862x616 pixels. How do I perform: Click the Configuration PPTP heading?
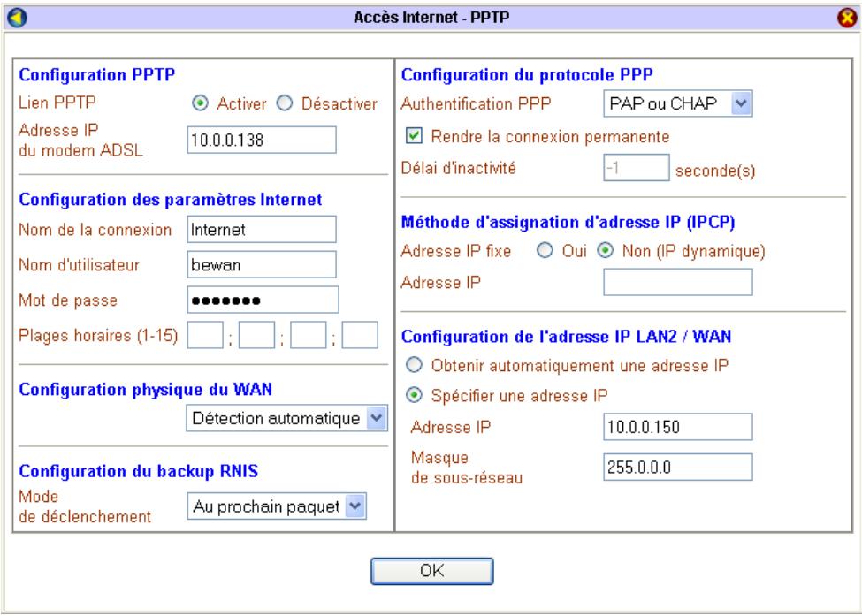coord(96,75)
